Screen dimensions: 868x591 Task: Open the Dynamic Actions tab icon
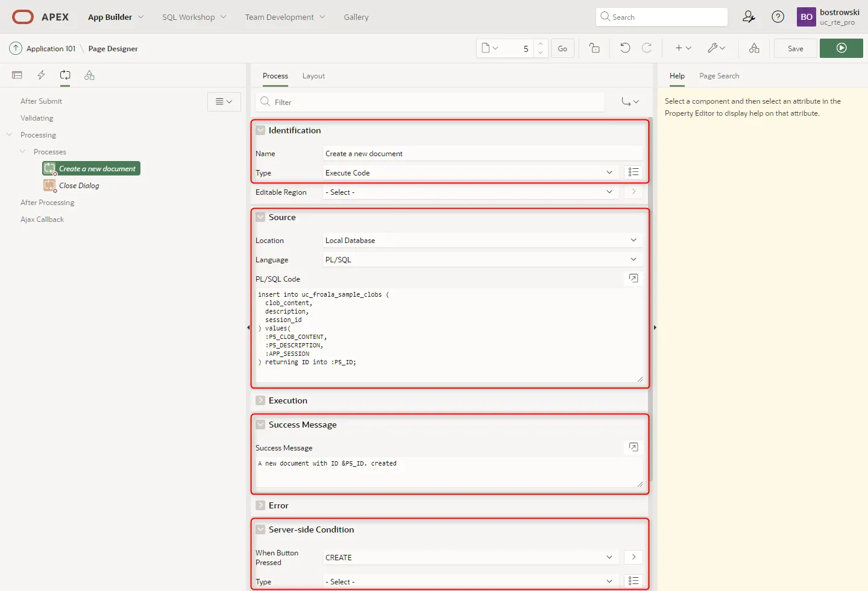coord(41,75)
